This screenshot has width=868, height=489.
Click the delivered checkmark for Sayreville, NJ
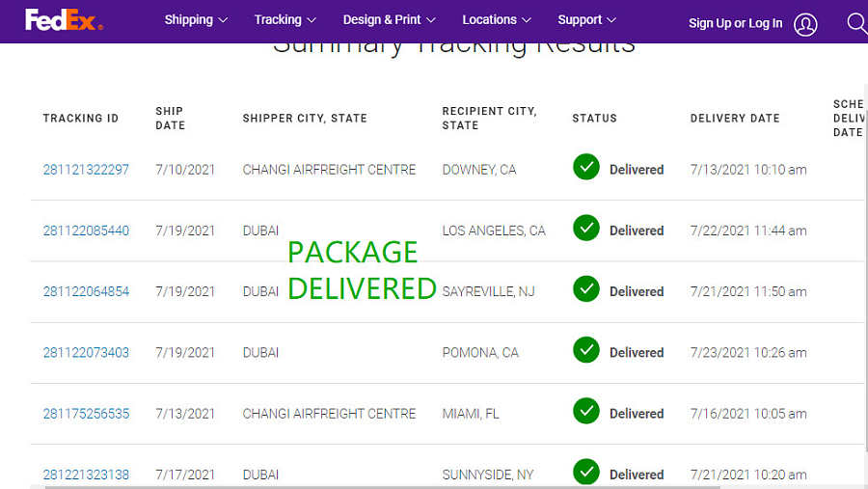click(586, 288)
